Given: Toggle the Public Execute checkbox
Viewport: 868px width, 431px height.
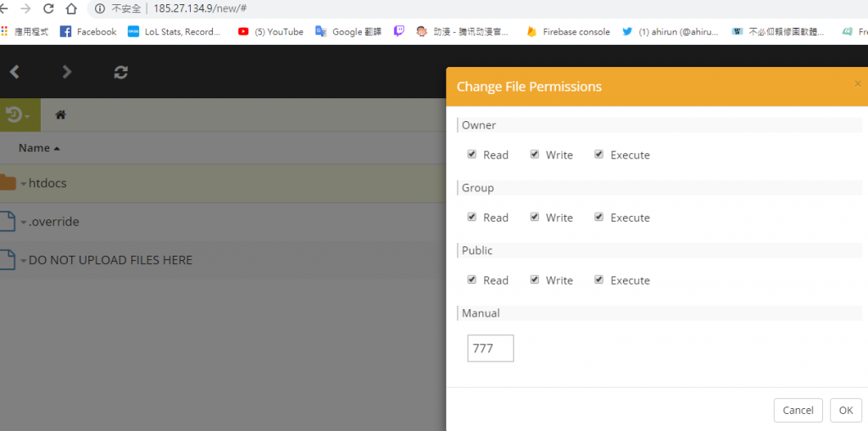Looking at the screenshot, I should (x=599, y=279).
